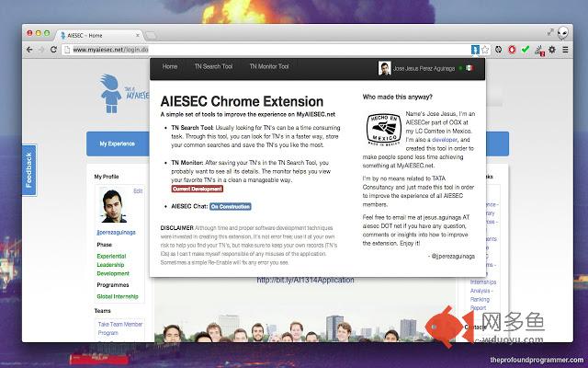The height and width of the screenshot is (368, 588).
Task: Open the jjperezaguinaga profile link
Action: 117,233
